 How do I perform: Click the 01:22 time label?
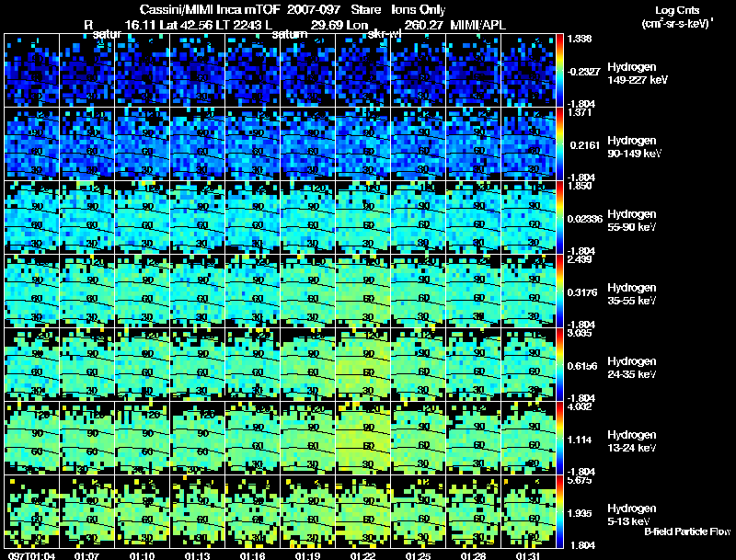coord(362,555)
